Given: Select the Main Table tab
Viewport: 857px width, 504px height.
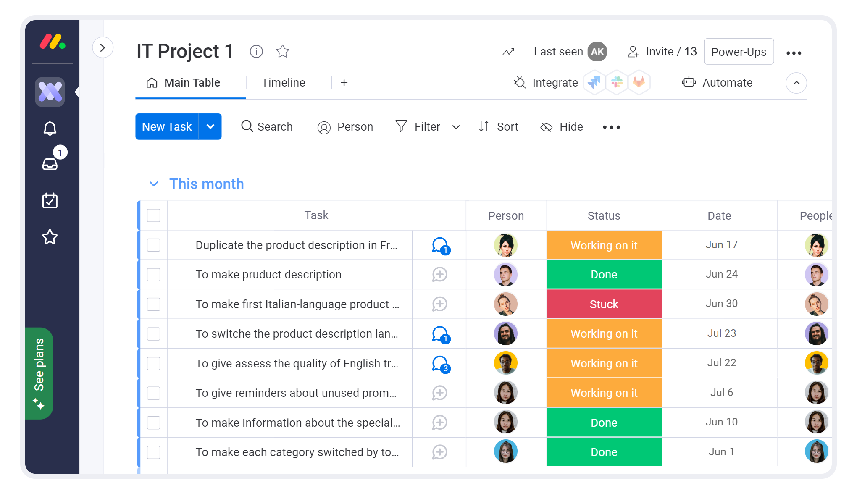Looking at the screenshot, I should pyautogui.click(x=192, y=82).
